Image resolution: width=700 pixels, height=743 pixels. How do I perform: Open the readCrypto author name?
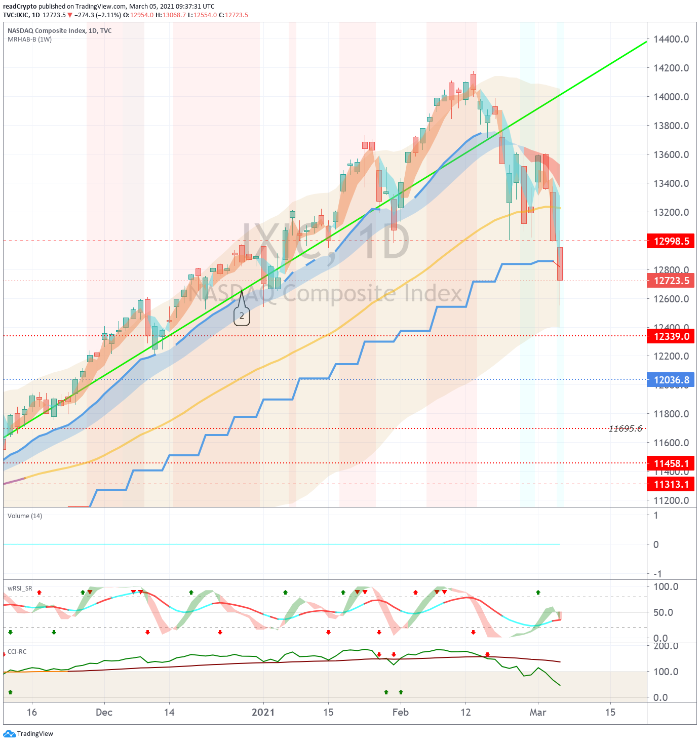pos(20,7)
